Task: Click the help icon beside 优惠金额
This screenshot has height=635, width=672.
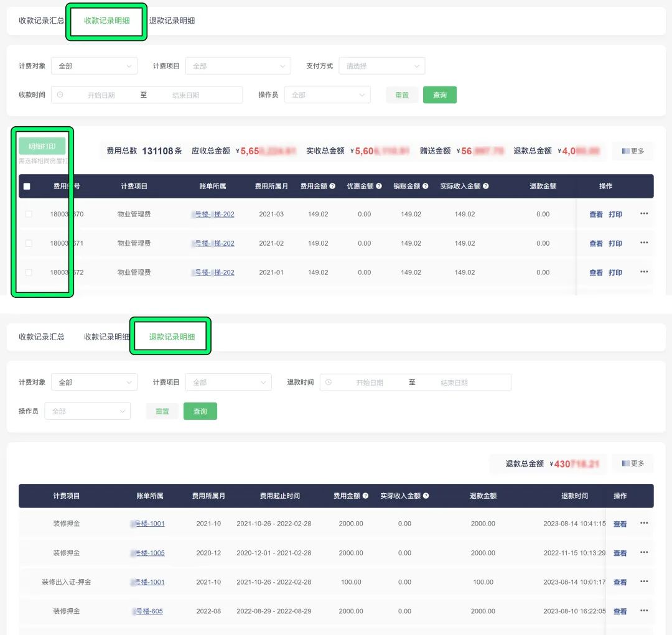Action: 379,186
